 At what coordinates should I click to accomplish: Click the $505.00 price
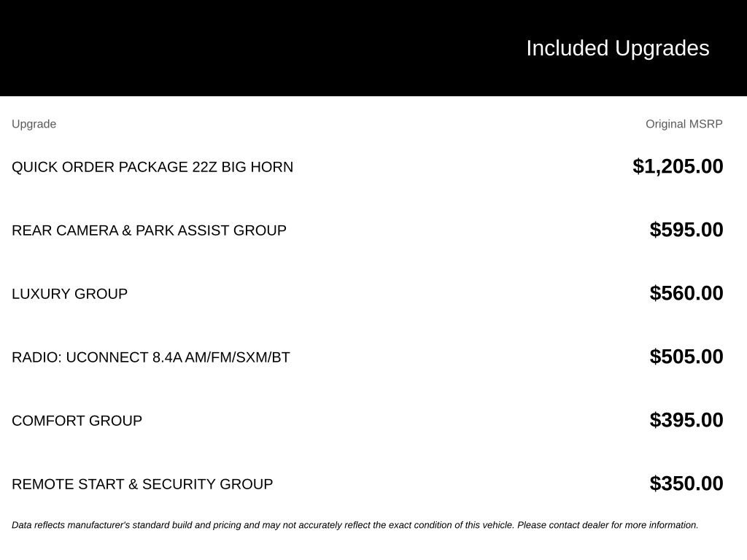686,356
